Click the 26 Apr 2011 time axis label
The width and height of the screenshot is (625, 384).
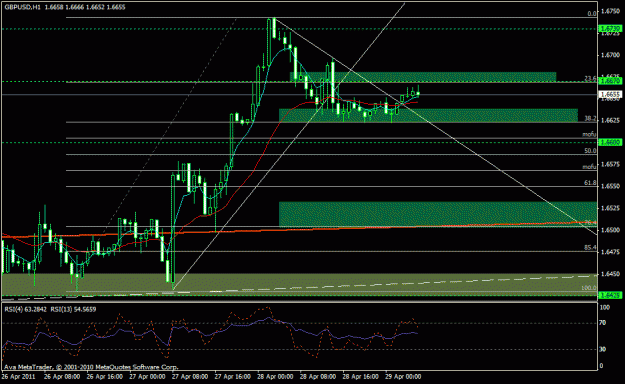[18, 376]
